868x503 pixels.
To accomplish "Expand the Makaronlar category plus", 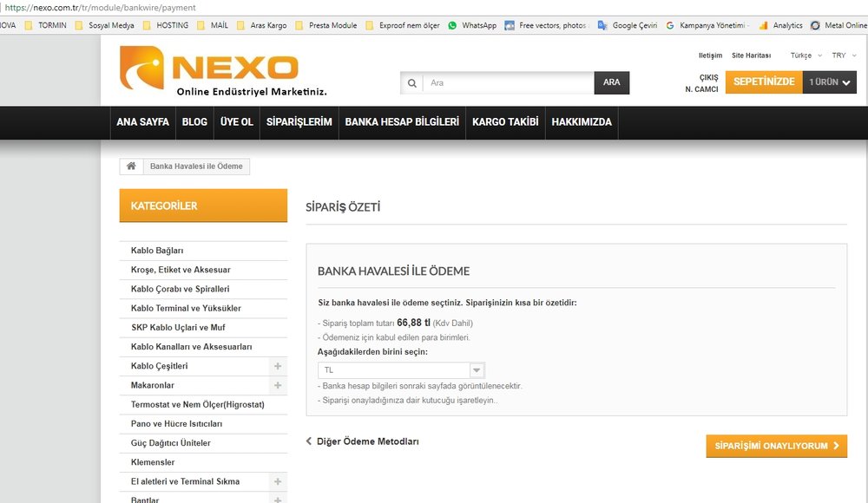I will point(278,385).
